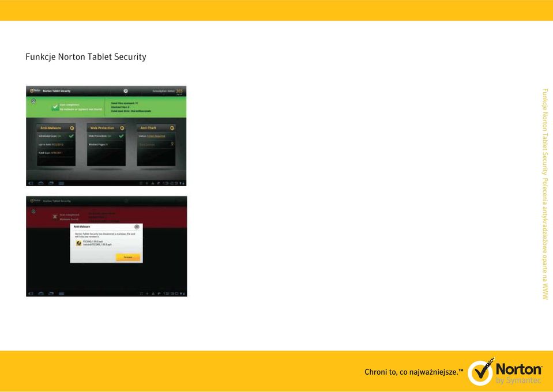Click the Anti-Malware panel title
This screenshot has width=553, height=392.
tap(51, 128)
